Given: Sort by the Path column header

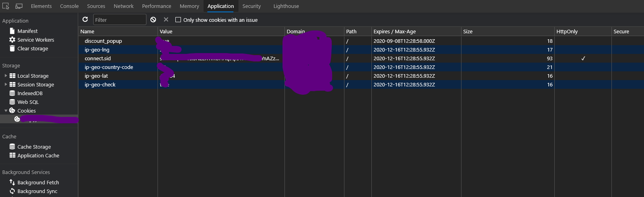Looking at the screenshot, I should pos(358,31).
